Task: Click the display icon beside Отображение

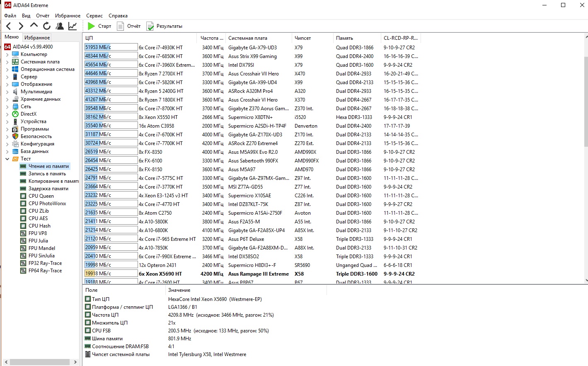Action: pyautogui.click(x=15, y=84)
